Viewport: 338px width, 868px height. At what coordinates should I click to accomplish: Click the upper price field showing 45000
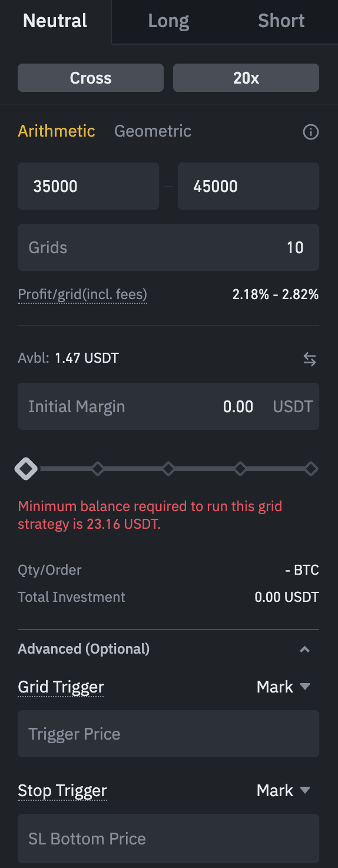coord(248,186)
